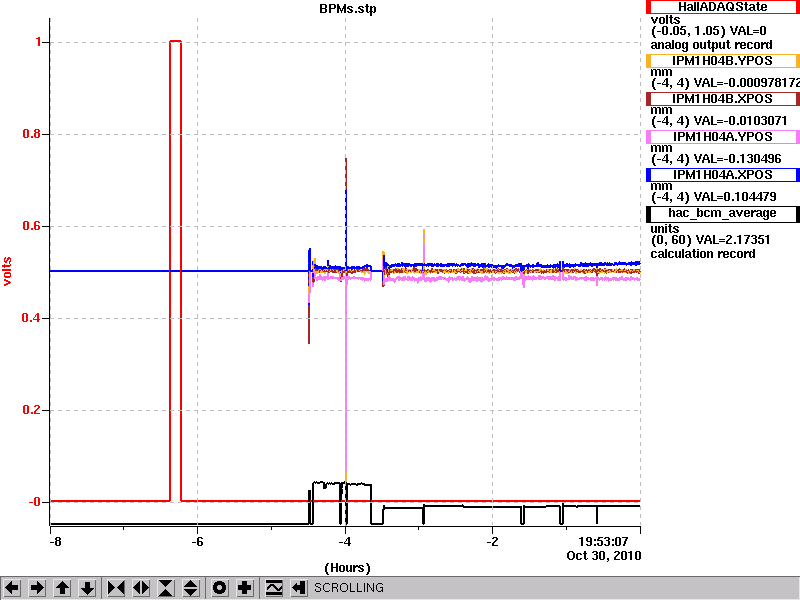Image resolution: width=800 pixels, height=600 pixels.
Task: Click the VAL=-0.130496 reading
Action: click(x=737, y=159)
